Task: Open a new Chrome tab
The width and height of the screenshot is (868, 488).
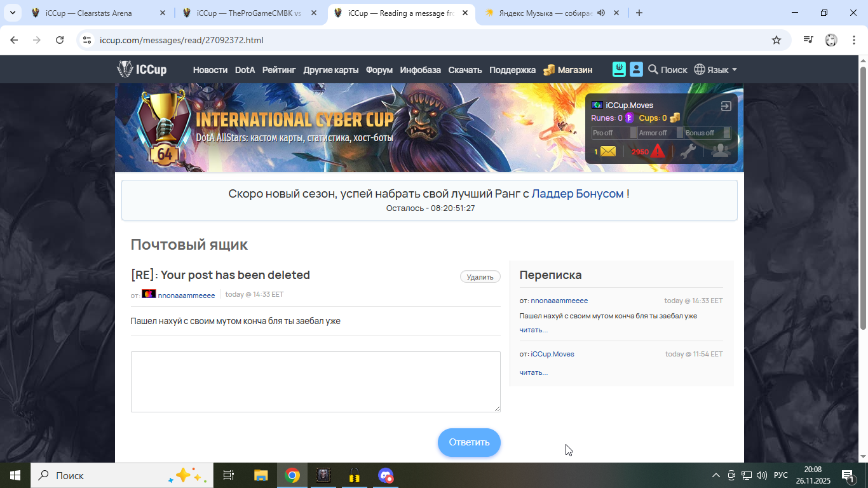Action: pyautogui.click(x=639, y=13)
